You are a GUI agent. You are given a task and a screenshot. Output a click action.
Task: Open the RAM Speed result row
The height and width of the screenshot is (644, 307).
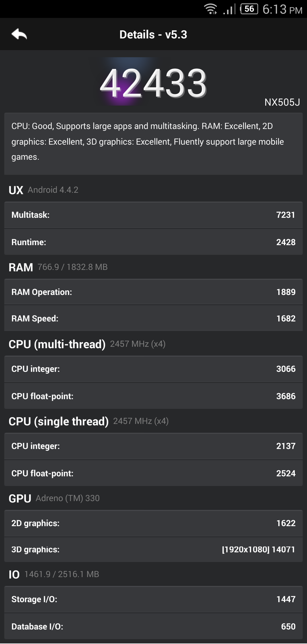click(x=153, y=318)
